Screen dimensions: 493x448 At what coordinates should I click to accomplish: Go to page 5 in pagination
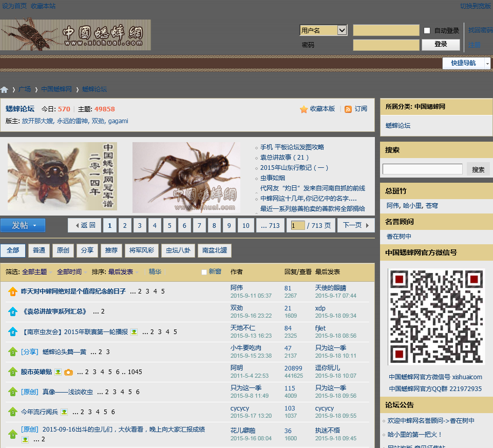[x=169, y=225]
